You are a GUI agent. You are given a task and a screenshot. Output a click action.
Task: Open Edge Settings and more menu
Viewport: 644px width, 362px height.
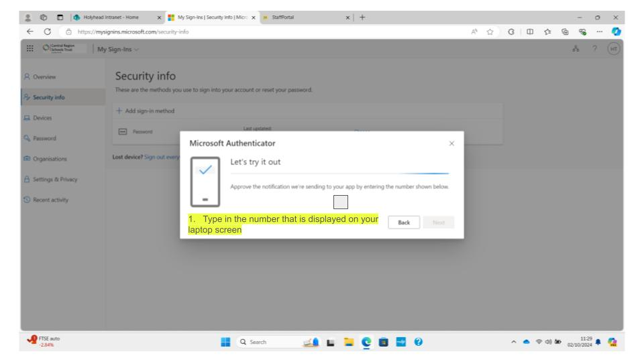click(600, 32)
